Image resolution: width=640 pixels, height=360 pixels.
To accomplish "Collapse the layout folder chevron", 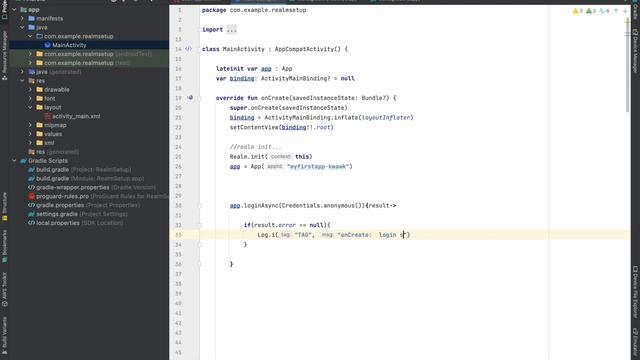I will [x=30, y=107].
